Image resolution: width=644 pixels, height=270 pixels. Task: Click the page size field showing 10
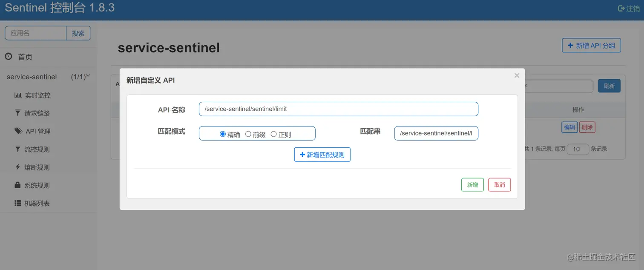578,149
